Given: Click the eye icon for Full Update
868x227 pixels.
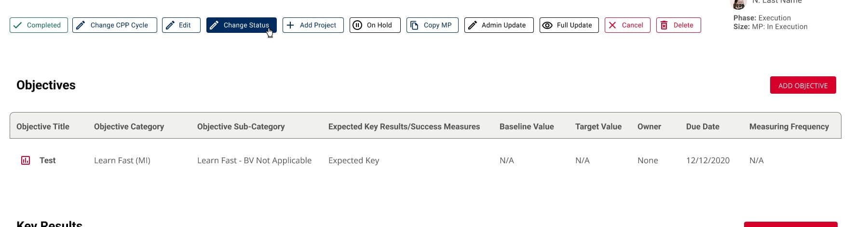Looking at the screenshot, I should point(547,25).
